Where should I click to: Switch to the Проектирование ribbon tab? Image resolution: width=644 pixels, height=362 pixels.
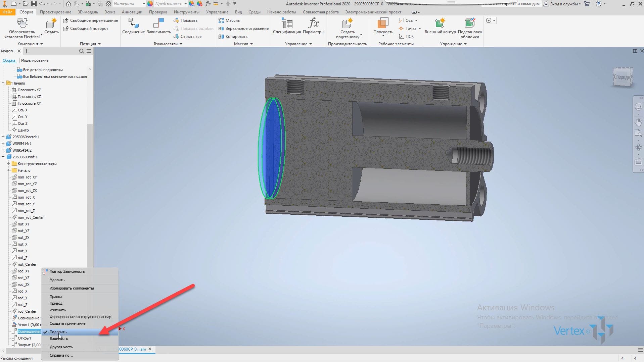tap(55, 12)
